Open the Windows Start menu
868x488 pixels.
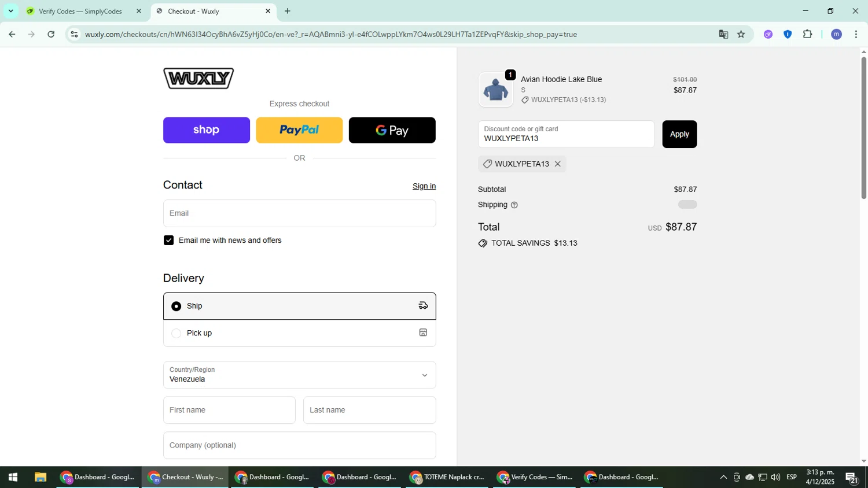(13, 477)
